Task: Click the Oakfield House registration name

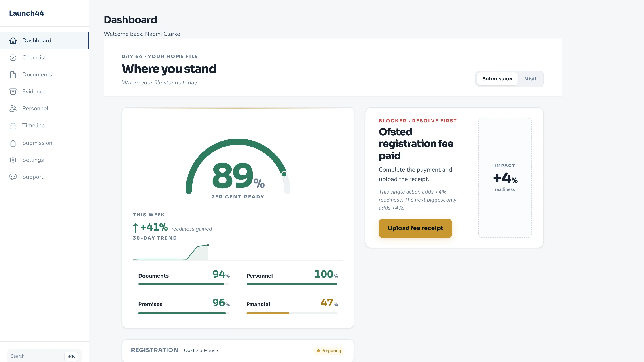Action: tap(201, 351)
